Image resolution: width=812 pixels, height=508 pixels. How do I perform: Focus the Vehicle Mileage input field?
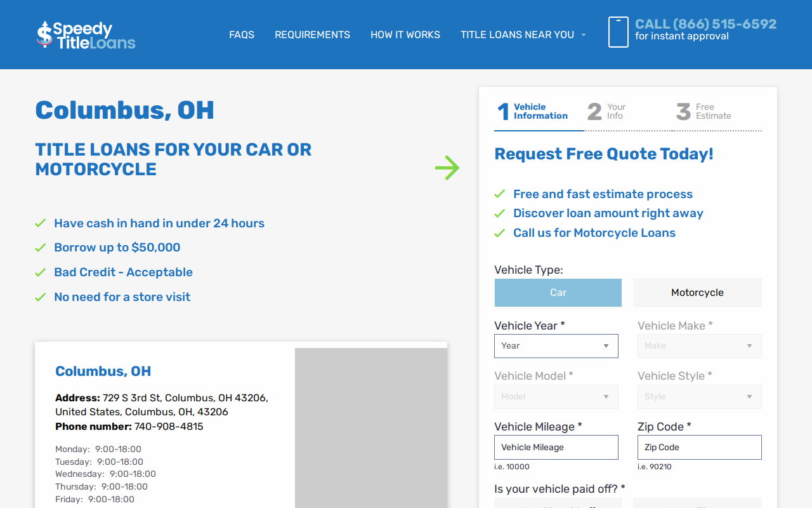click(x=556, y=448)
